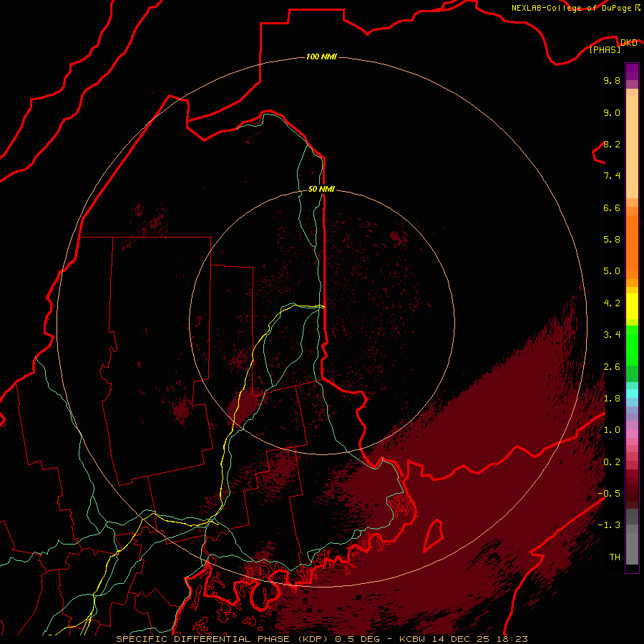Image resolution: width=644 pixels, height=644 pixels.
Task: Click the small offshore island outline
Action: click(434, 535)
